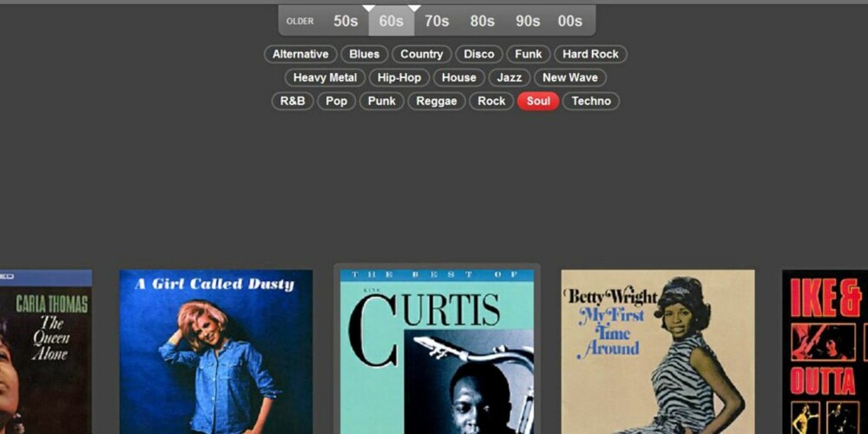This screenshot has height=434, width=868.
Task: Select the Techno genre tag
Action: pos(591,101)
